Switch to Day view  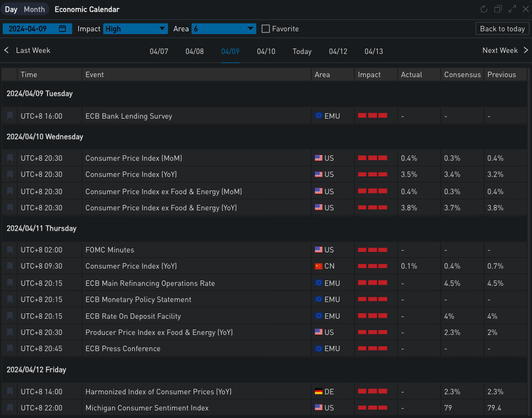tap(11, 9)
